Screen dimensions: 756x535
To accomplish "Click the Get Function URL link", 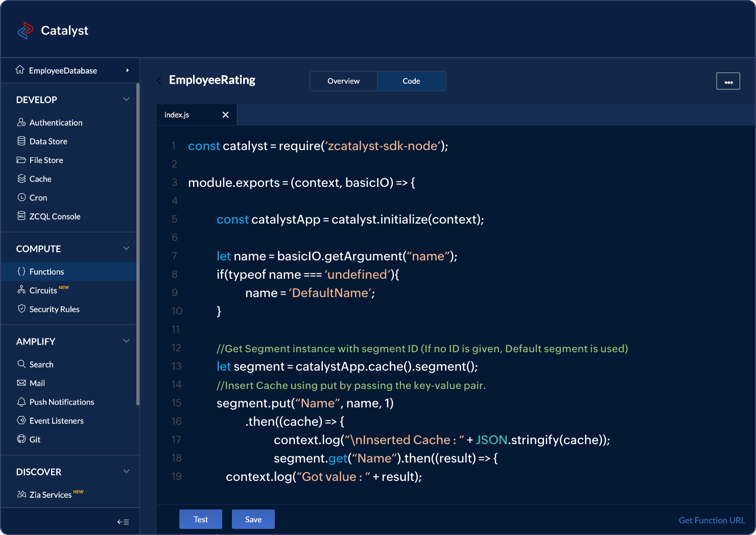I will (712, 520).
